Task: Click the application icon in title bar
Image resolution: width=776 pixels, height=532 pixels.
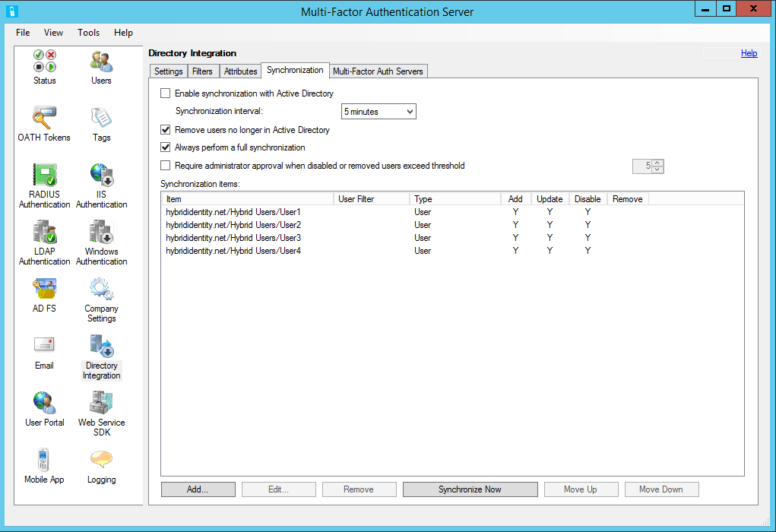Action: point(12,11)
